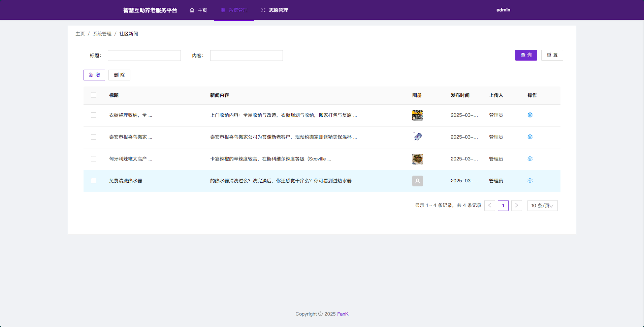Click the grid icon beside 系统管理
The image size is (644, 327).
click(x=223, y=10)
